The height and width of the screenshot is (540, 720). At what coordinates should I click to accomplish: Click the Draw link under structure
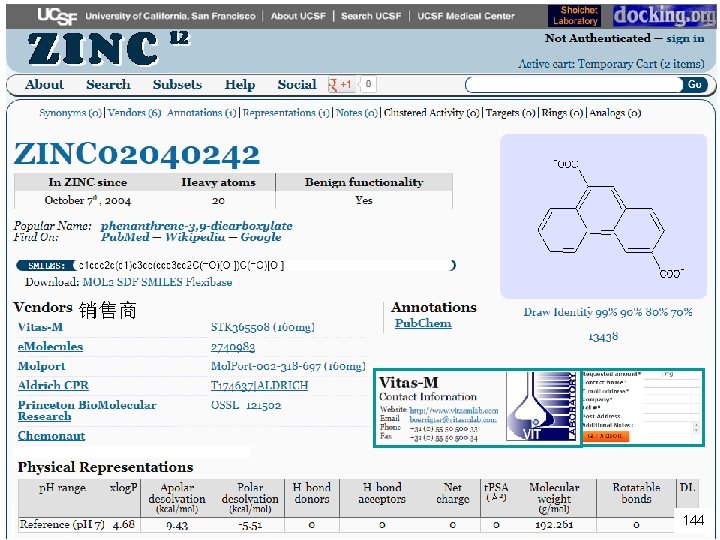click(536, 313)
